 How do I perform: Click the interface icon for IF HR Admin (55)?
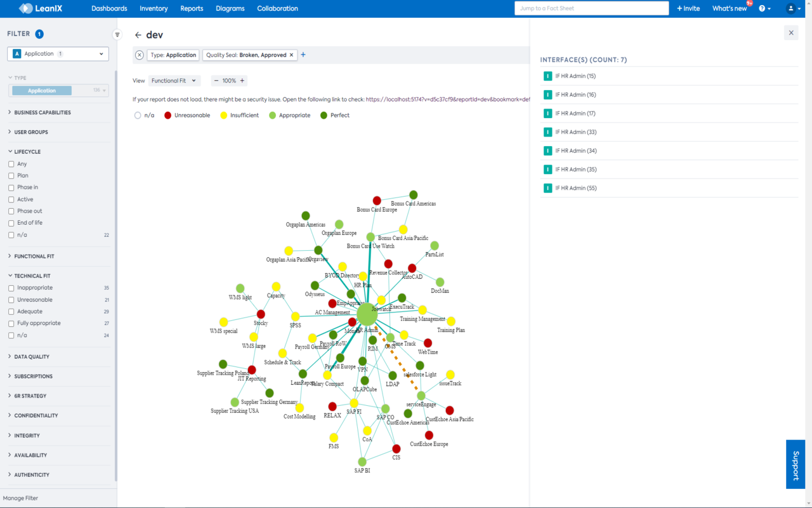[x=547, y=188]
